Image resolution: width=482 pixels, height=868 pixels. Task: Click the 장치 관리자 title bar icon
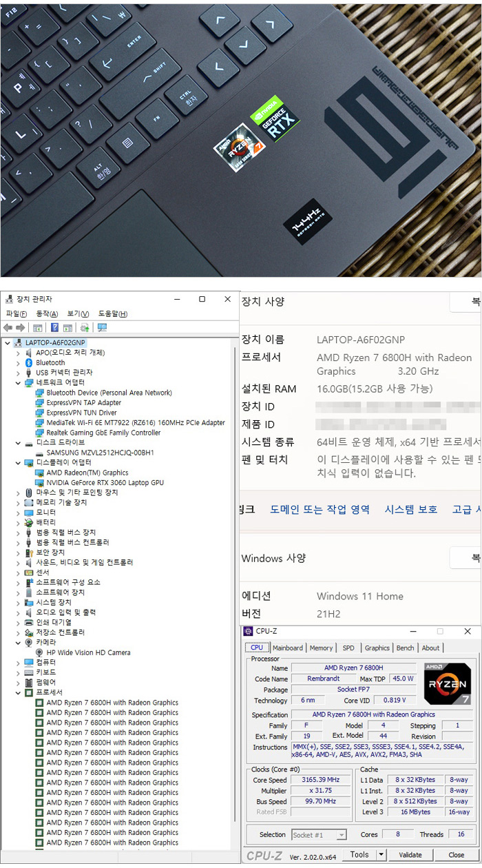pos(10,299)
